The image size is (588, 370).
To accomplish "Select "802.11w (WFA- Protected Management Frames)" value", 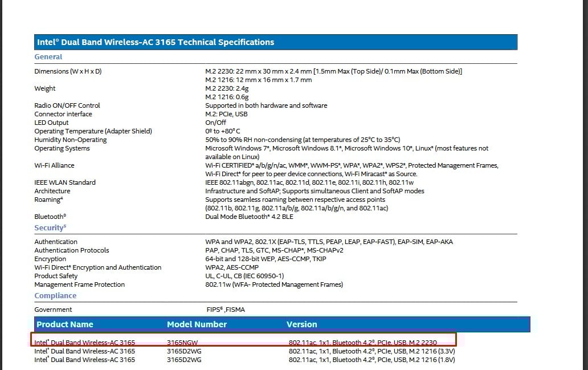I will click(274, 285).
